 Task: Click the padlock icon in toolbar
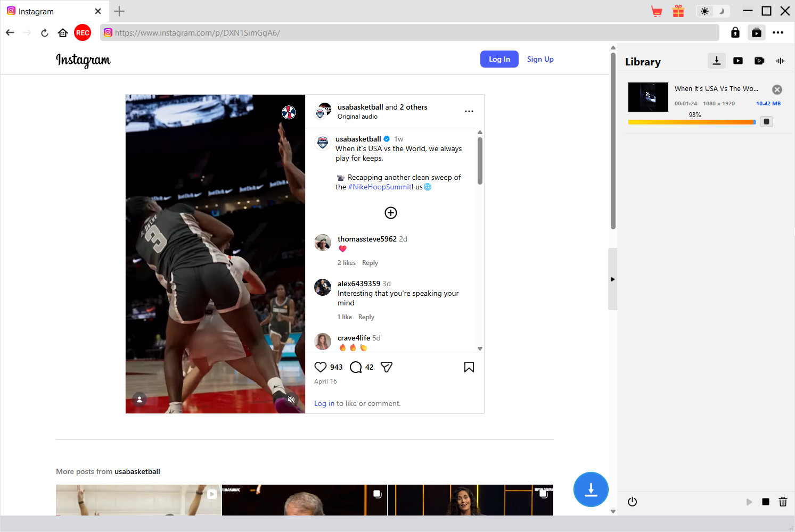click(735, 32)
